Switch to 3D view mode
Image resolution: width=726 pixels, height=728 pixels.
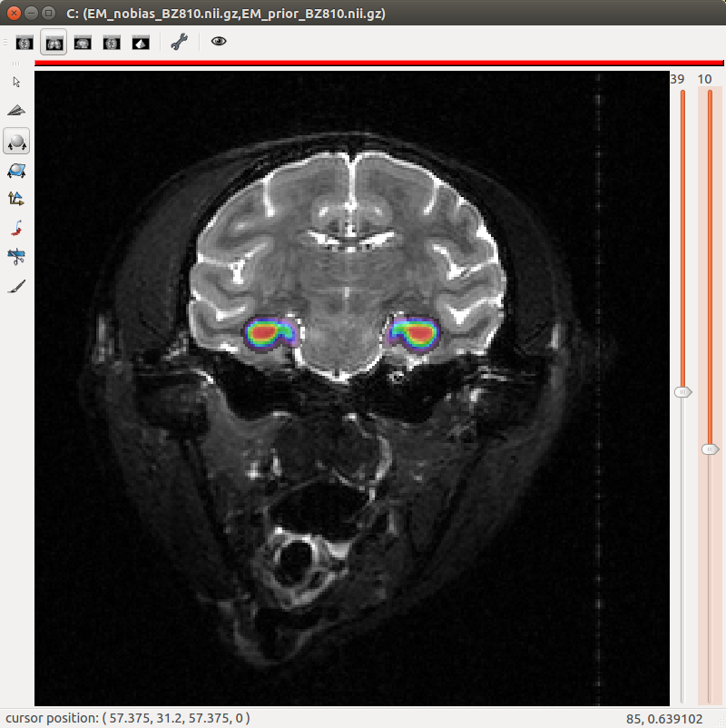coord(141,42)
